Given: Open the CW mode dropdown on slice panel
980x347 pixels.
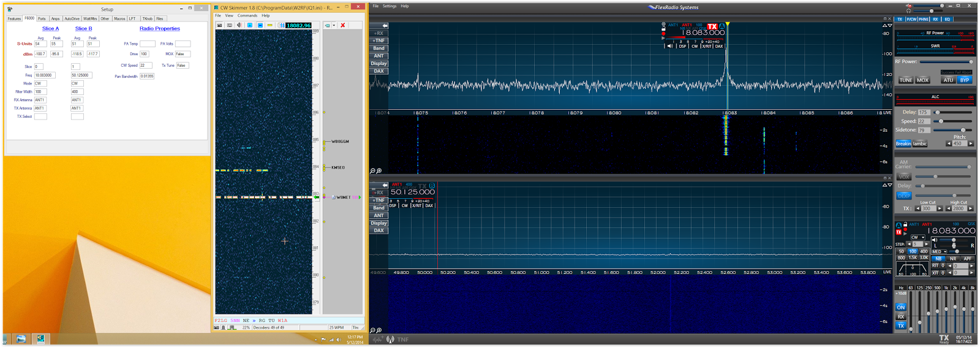Looking at the screenshot, I should [x=918, y=237].
